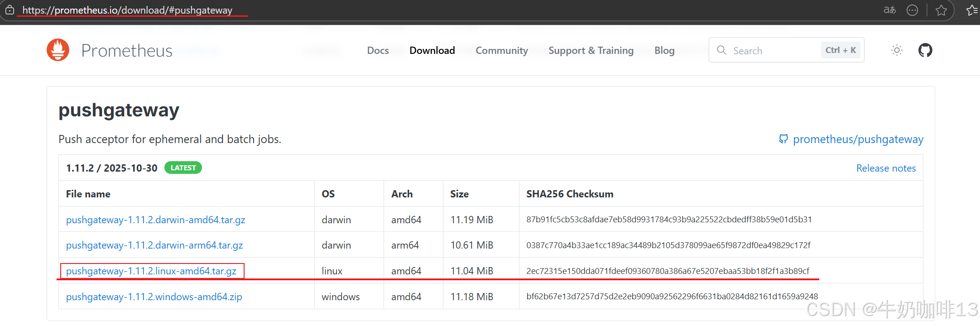Image resolution: width=980 pixels, height=326 pixels.
Task: Click the Prometheus site title text
Action: click(x=127, y=51)
